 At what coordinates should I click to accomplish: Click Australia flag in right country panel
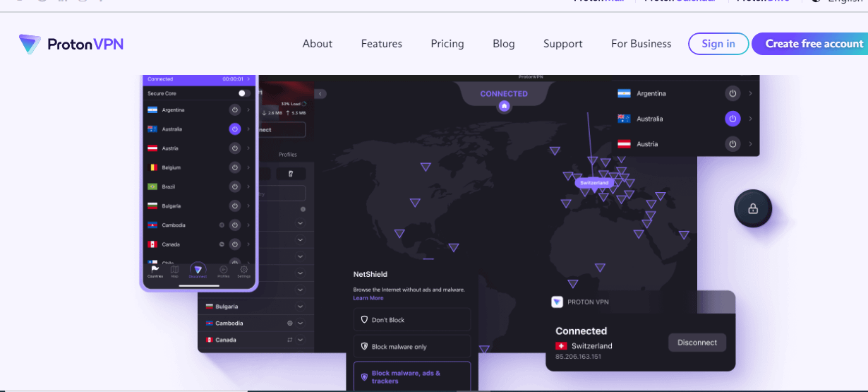[624, 119]
